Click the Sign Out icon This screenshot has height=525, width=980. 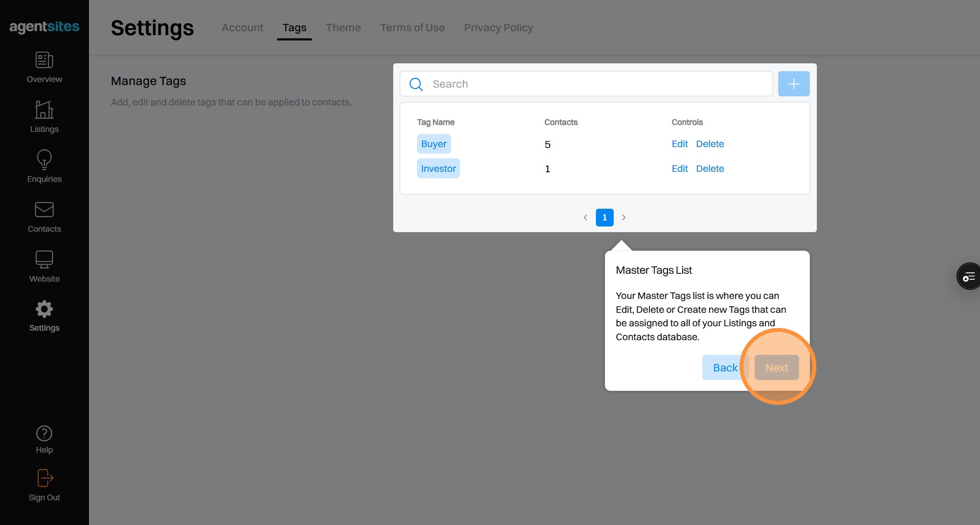tap(44, 479)
